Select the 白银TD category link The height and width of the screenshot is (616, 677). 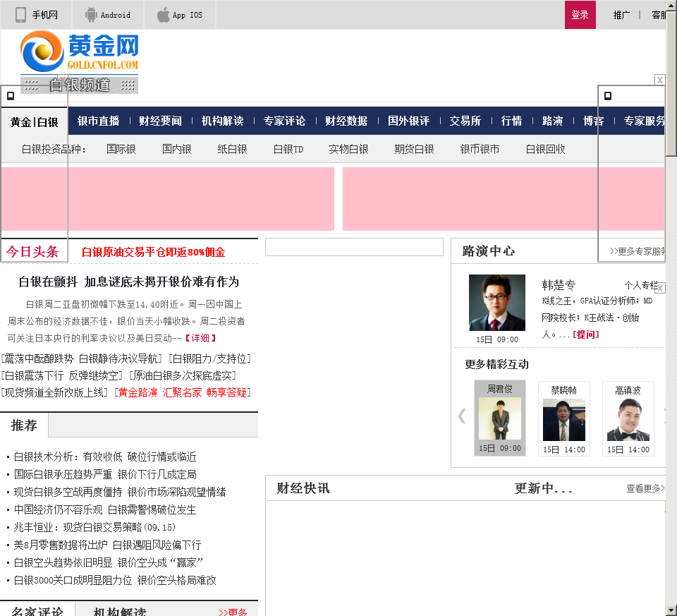(x=288, y=150)
